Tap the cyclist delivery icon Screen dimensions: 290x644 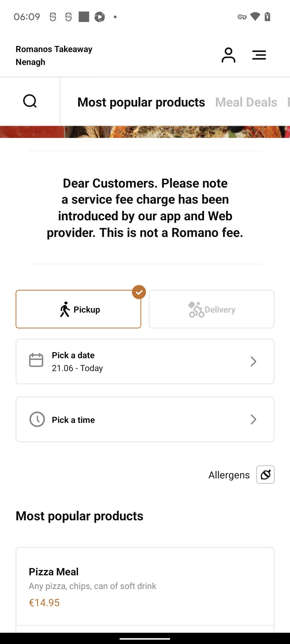(196, 309)
